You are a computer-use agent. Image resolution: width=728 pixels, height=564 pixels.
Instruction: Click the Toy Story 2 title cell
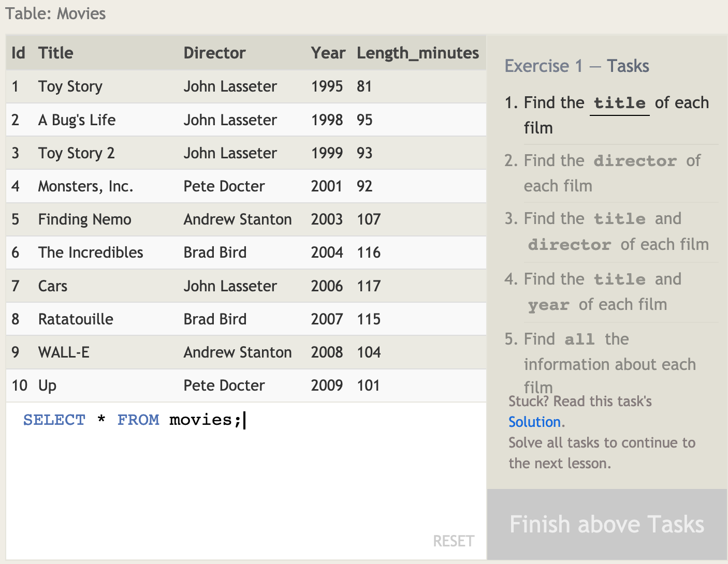(76, 153)
